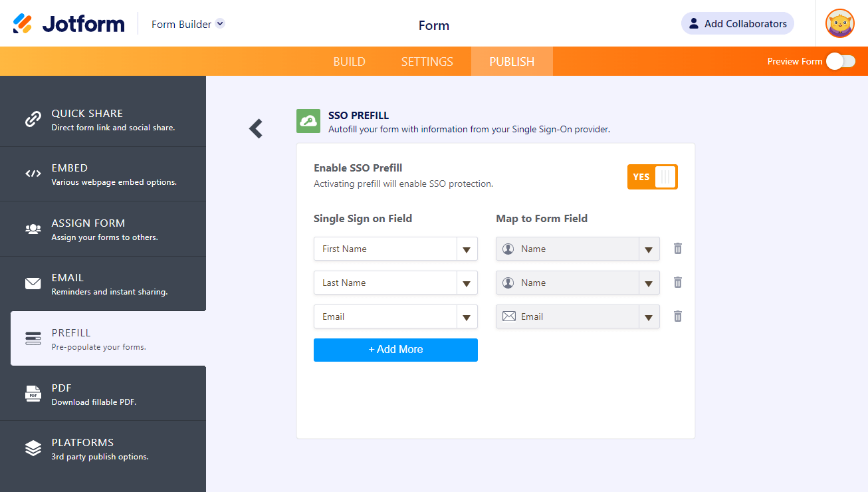Delete the Last Name mapping row
This screenshot has width=868, height=492.
677,283
